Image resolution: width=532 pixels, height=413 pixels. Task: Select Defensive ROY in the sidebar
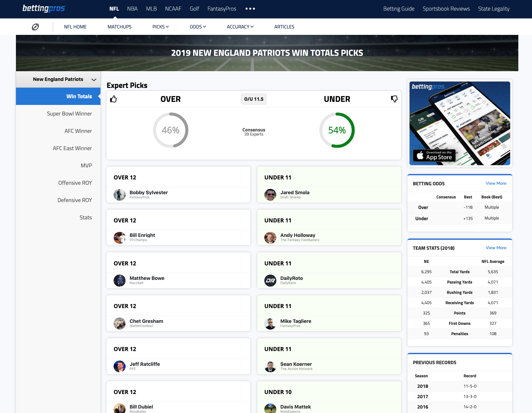click(x=75, y=200)
